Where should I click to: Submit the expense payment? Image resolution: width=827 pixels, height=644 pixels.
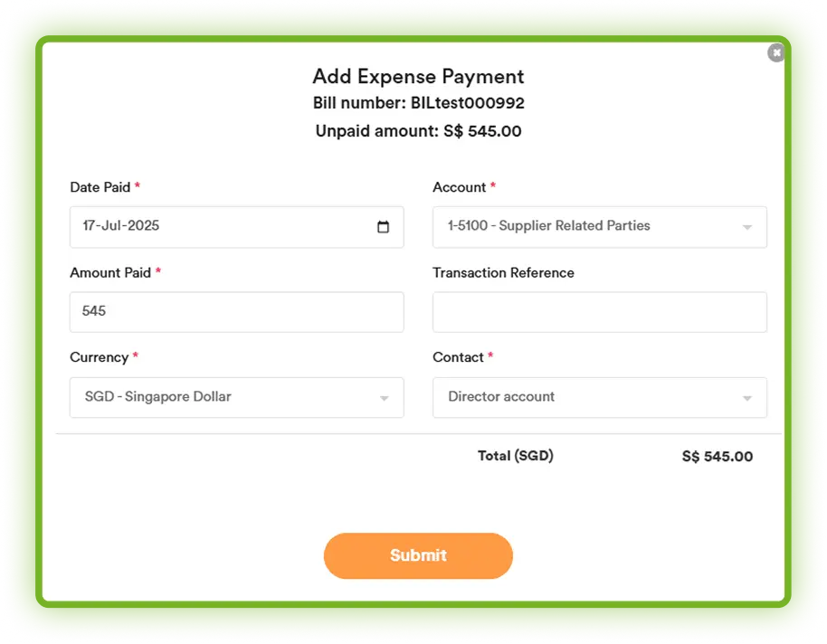(418, 555)
